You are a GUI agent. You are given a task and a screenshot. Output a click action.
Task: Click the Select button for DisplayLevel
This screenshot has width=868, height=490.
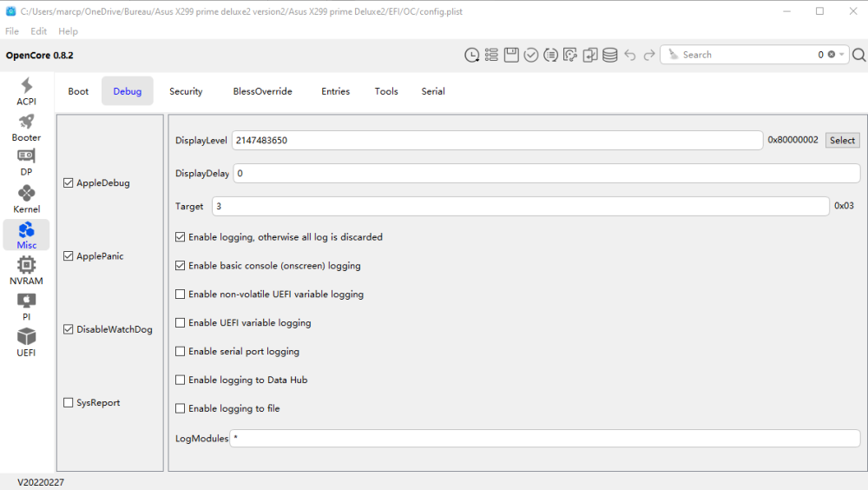click(x=842, y=140)
